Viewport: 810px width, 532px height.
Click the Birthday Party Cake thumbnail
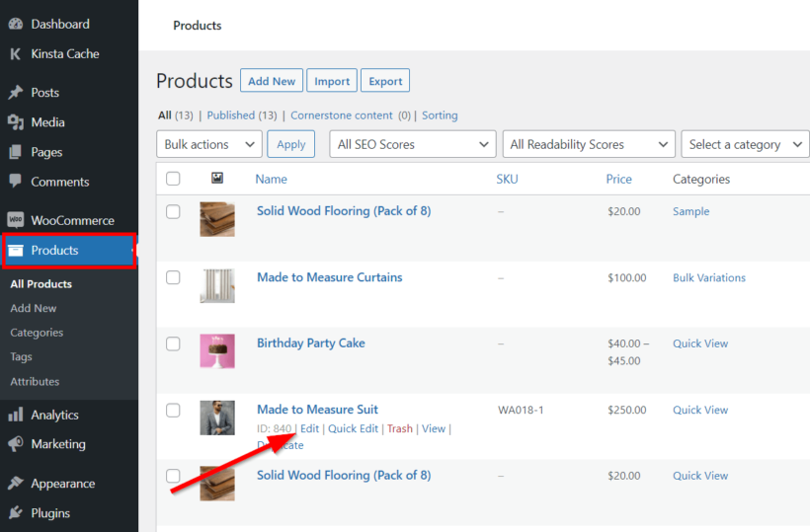coord(217,351)
